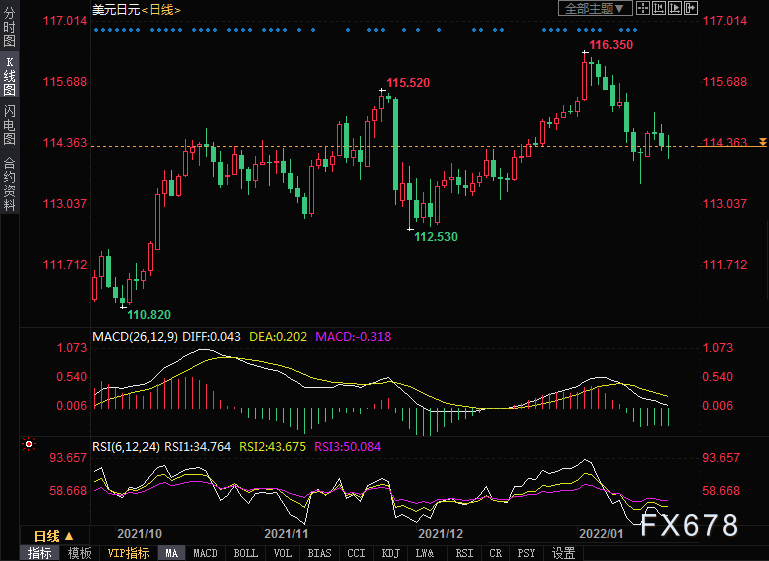Click the yellow arrow marker at 114.363
Viewport: 769px width, 561px height.
click(762, 143)
